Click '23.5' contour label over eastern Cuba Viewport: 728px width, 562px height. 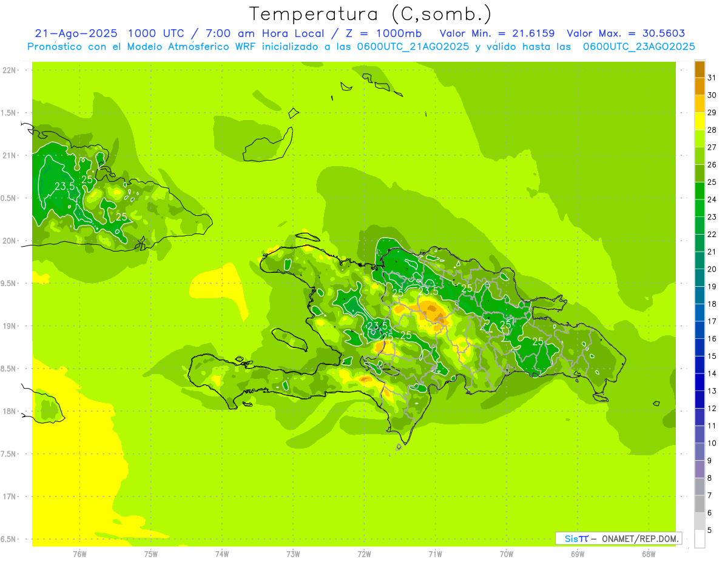[x=64, y=187]
